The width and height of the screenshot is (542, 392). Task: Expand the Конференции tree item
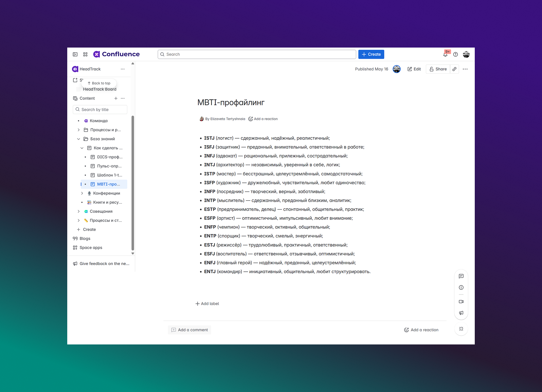[82, 193]
